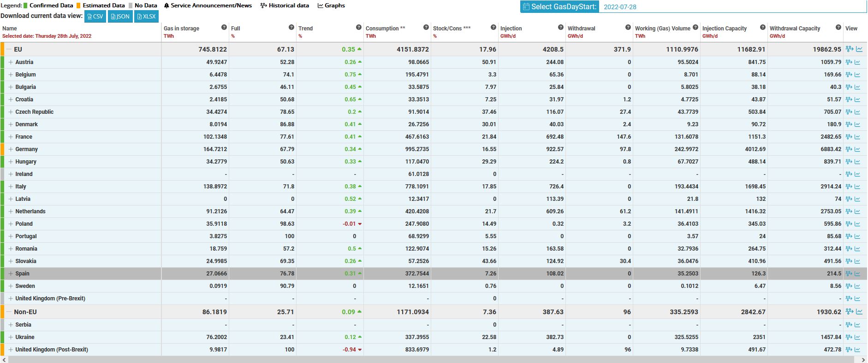Download data as XLSX
Viewport: 868px width, 363px height.
pyautogui.click(x=147, y=17)
